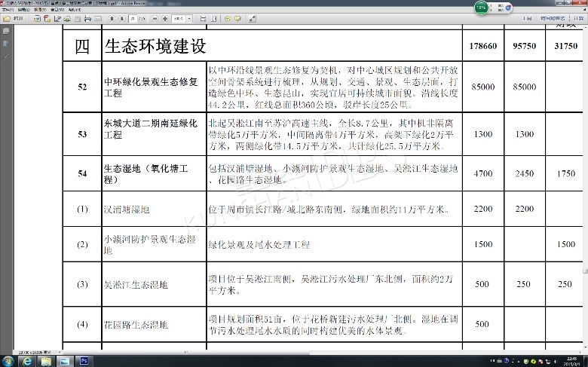The image size is (588, 367).
Task: Click the current page number field
Action: pos(133,18)
